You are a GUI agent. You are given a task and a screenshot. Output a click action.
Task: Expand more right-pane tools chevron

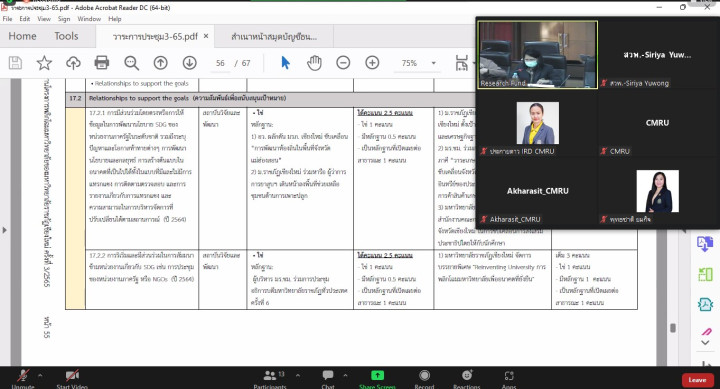tap(705, 343)
